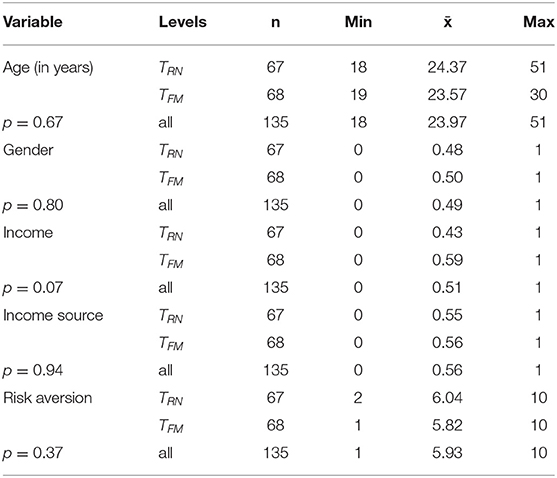Image resolution: width=557 pixels, height=478 pixels.
Task: Select the mean value 23.97
Action: 447,122
